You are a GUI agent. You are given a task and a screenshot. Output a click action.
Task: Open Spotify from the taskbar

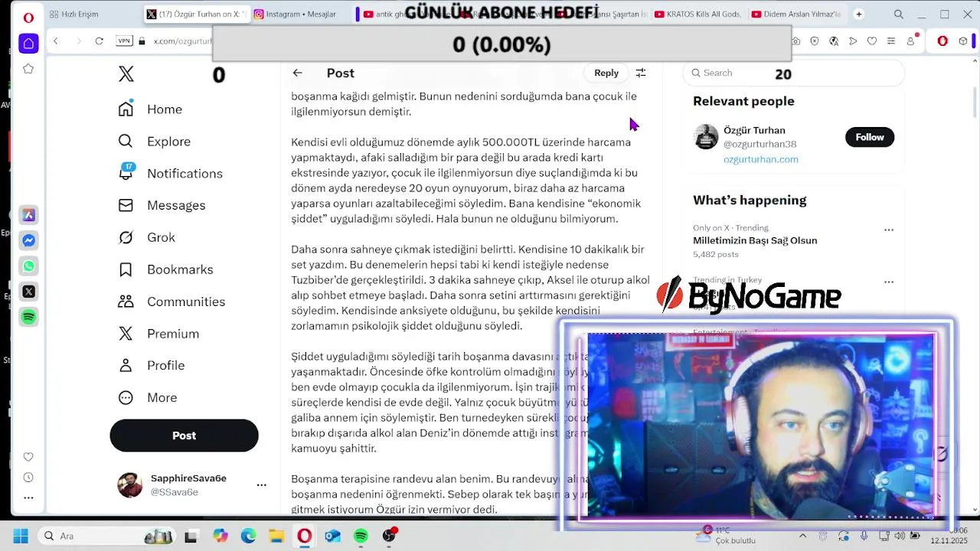click(361, 536)
